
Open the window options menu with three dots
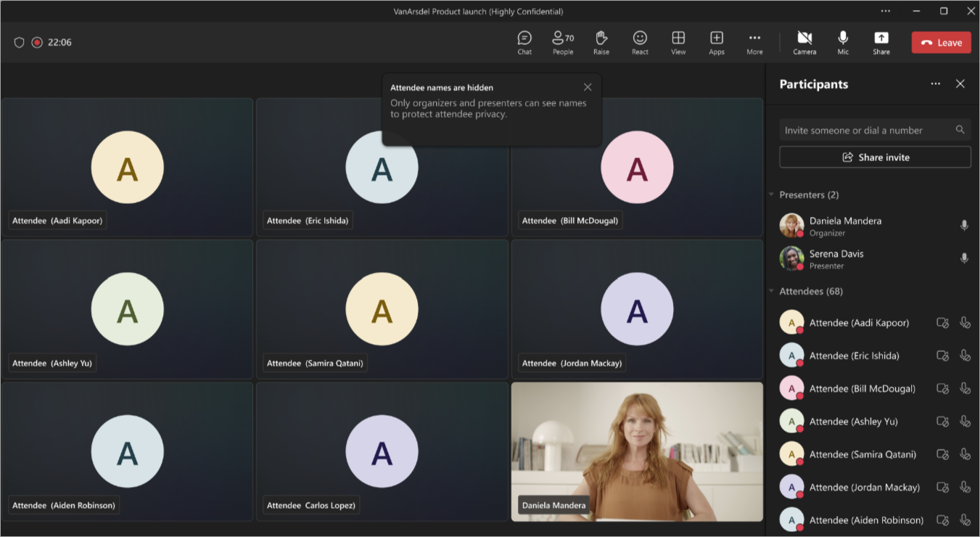pyautogui.click(x=886, y=11)
